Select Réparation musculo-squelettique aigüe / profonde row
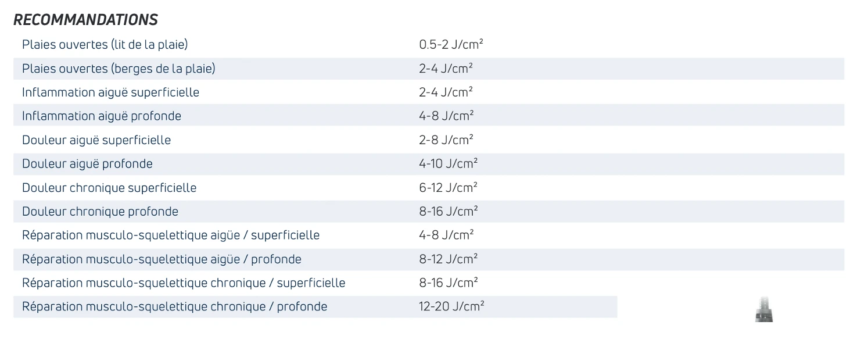The image size is (868, 350). click(429, 259)
